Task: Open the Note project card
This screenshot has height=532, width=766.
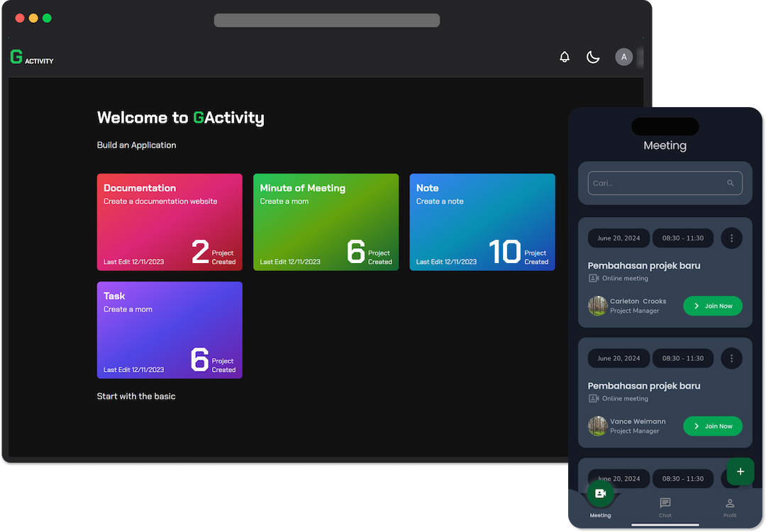Action: pos(482,222)
